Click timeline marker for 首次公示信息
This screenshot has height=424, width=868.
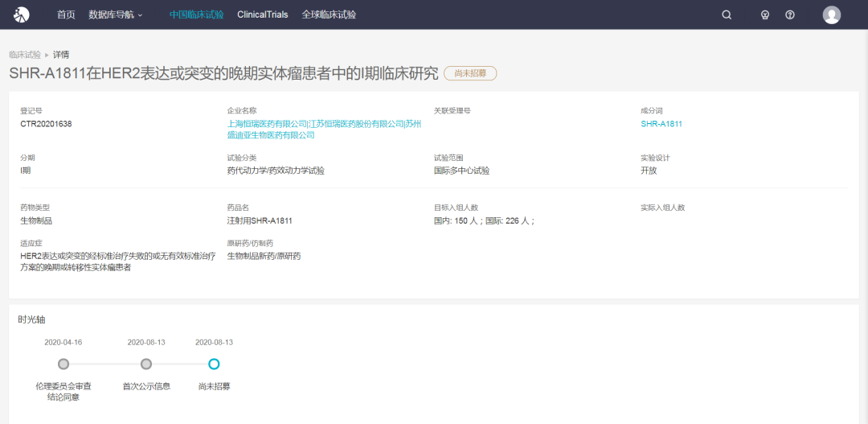(x=146, y=364)
